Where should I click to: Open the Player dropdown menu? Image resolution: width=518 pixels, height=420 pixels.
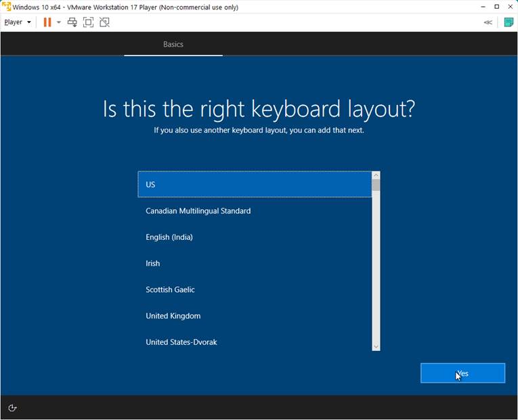(18, 22)
